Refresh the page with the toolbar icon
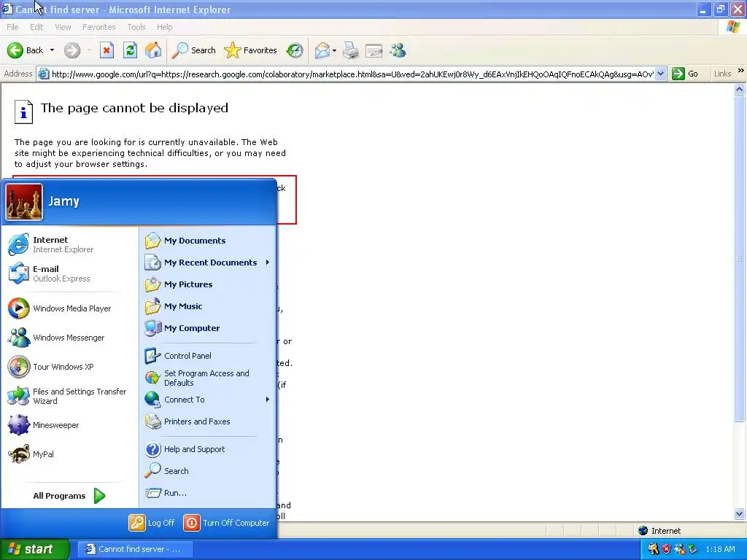 tap(130, 50)
